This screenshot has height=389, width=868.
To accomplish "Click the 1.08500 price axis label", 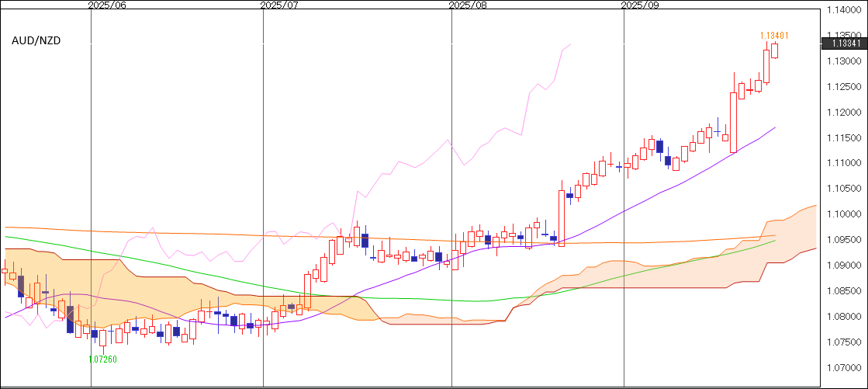I will pos(846,291).
